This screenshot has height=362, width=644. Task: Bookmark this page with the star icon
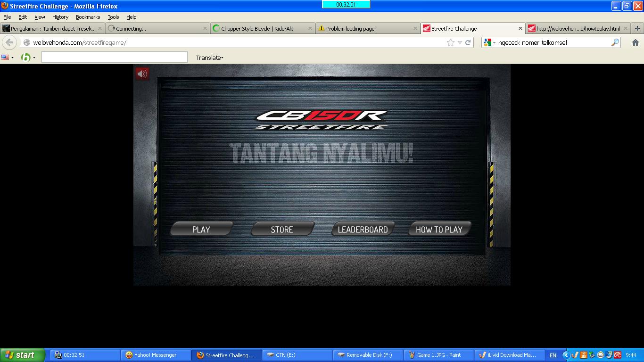(451, 42)
